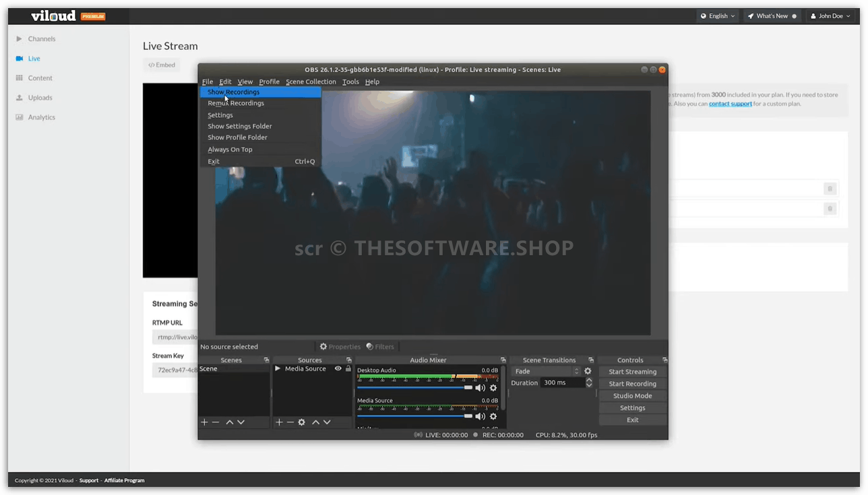Image resolution: width=868 pixels, height=495 pixels.
Task: Mute Media Source audio with speaker icon
Action: 480,416
